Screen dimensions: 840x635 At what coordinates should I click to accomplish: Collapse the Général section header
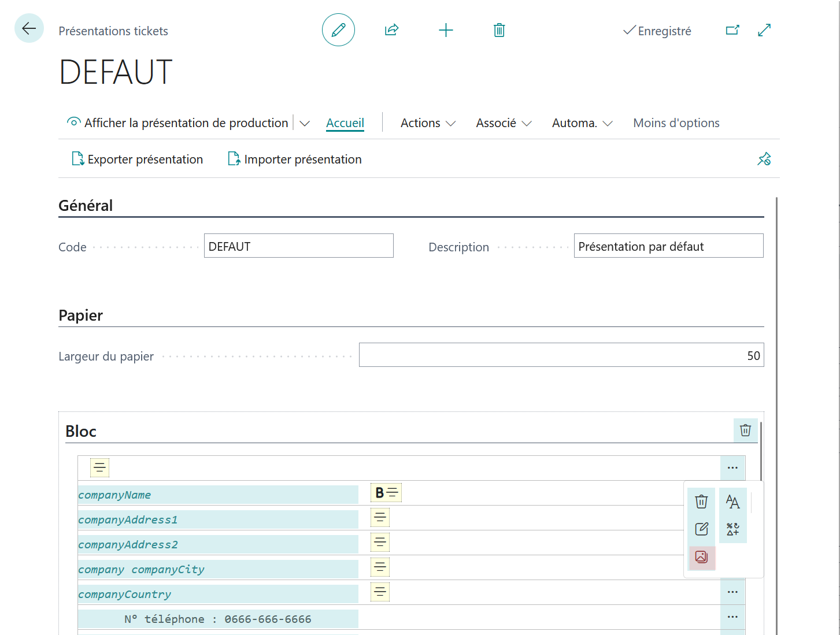(x=86, y=206)
